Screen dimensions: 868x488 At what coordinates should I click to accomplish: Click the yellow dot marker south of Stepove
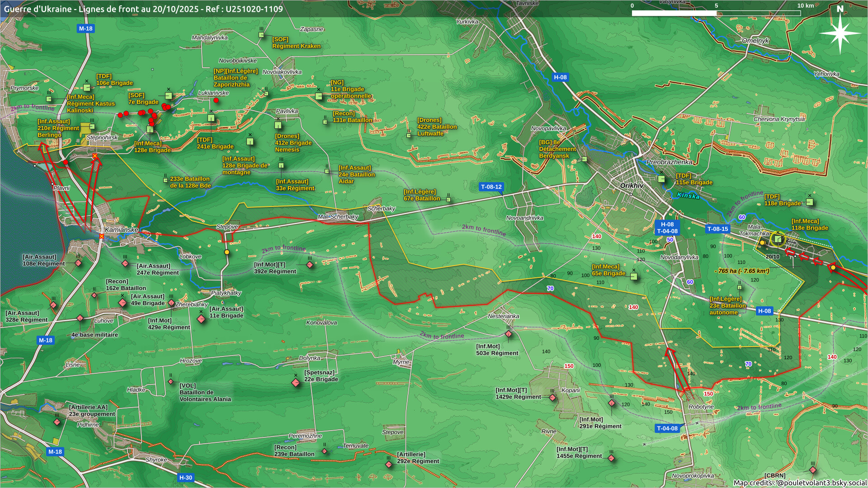(227, 252)
